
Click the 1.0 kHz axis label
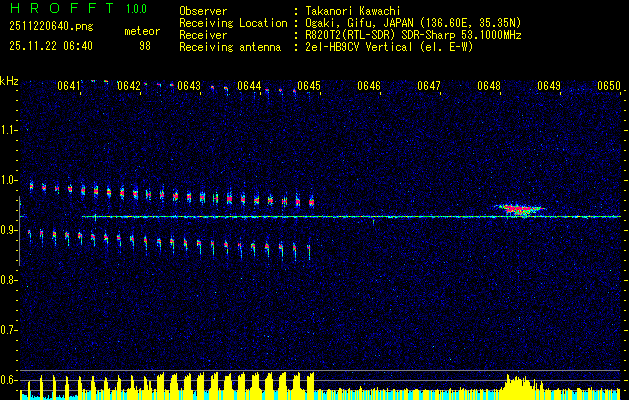tap(8, 180)
